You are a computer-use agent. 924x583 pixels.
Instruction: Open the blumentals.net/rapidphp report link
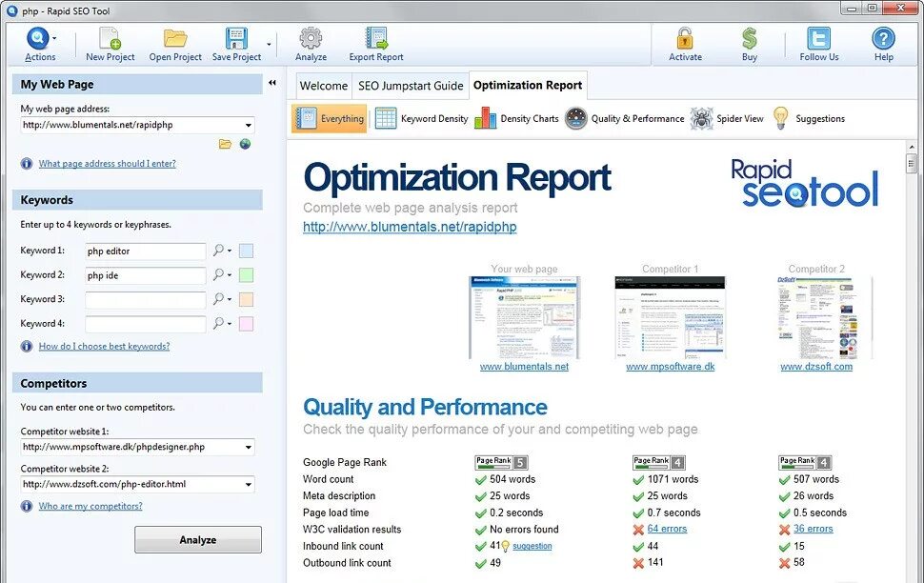tap(410, 227)
